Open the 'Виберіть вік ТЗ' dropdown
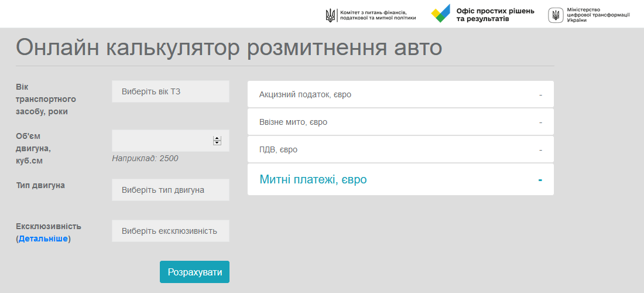Image resolution: width=644 pixels, height=293 pixels. coord(170,91)
